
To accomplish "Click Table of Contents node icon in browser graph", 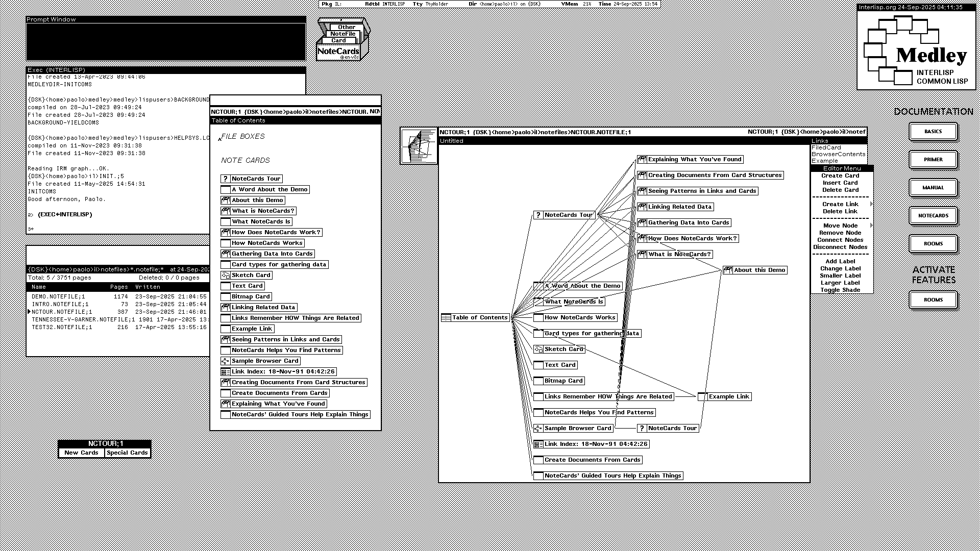I will click(446, 317).
